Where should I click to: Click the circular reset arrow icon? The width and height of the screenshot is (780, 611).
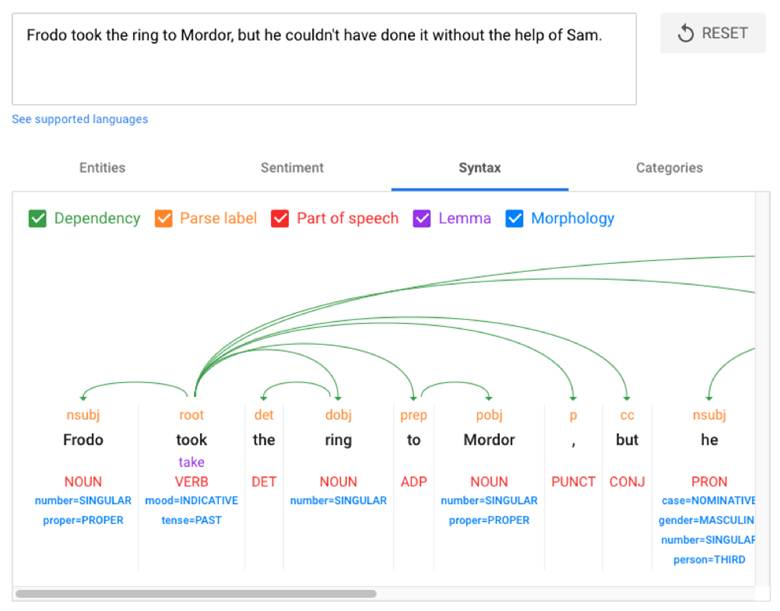685,33
